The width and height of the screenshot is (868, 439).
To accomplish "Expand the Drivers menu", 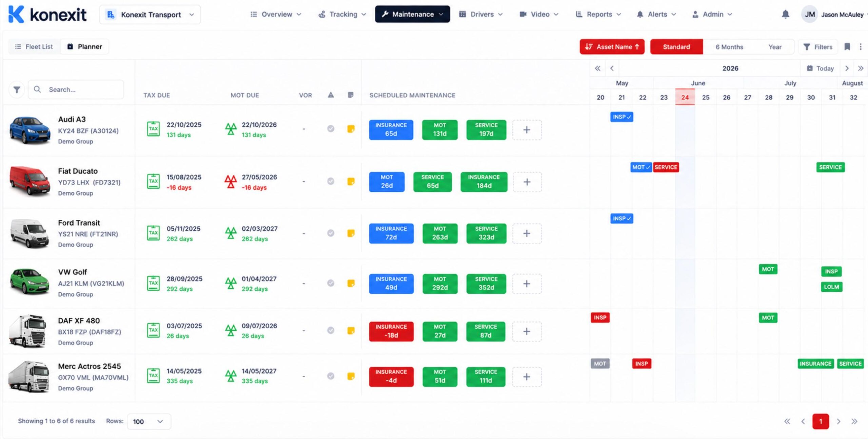I will pos(481,14).
